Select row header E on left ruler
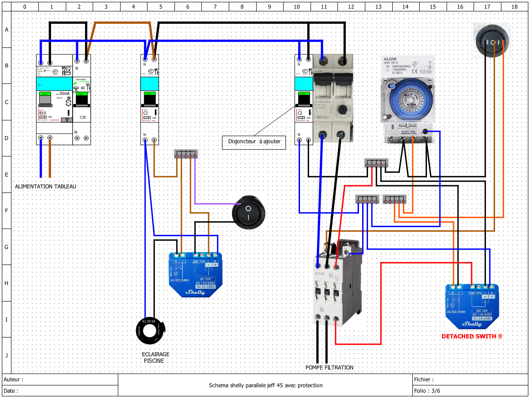Image resolution: width=532 pixels, height=400 pixels. point(6,175)
